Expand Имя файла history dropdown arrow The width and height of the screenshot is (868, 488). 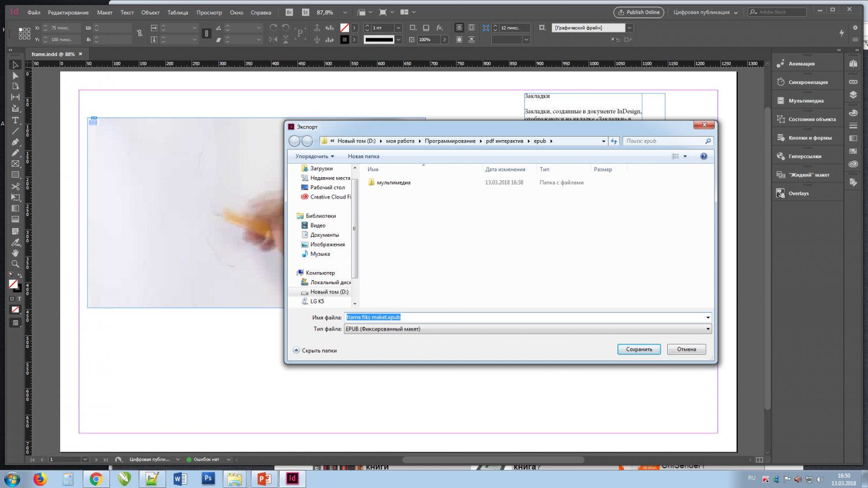[708, 317]
